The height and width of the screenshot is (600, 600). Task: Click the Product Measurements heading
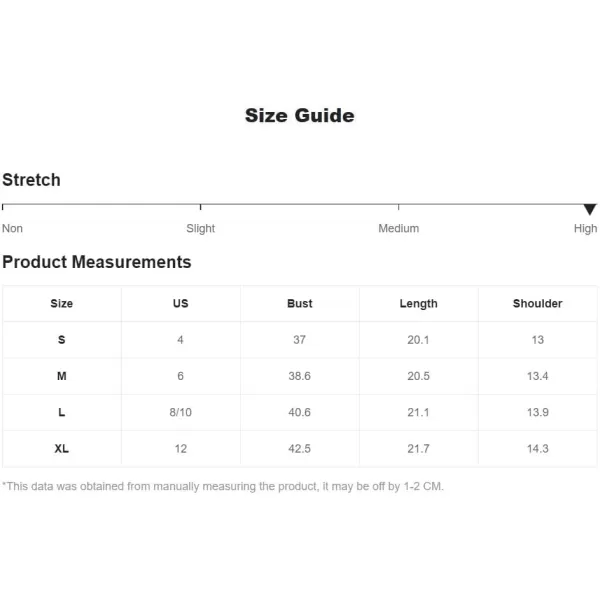[x=97, y=262]
